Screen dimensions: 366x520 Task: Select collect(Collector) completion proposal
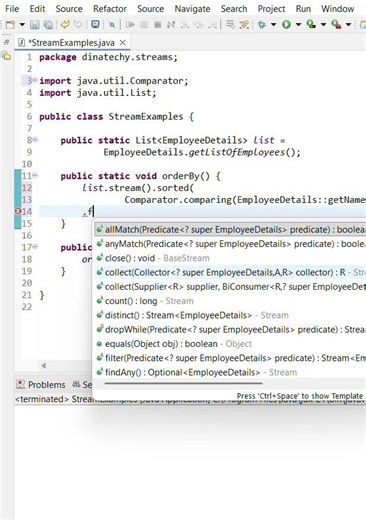[x=230, y=272]
